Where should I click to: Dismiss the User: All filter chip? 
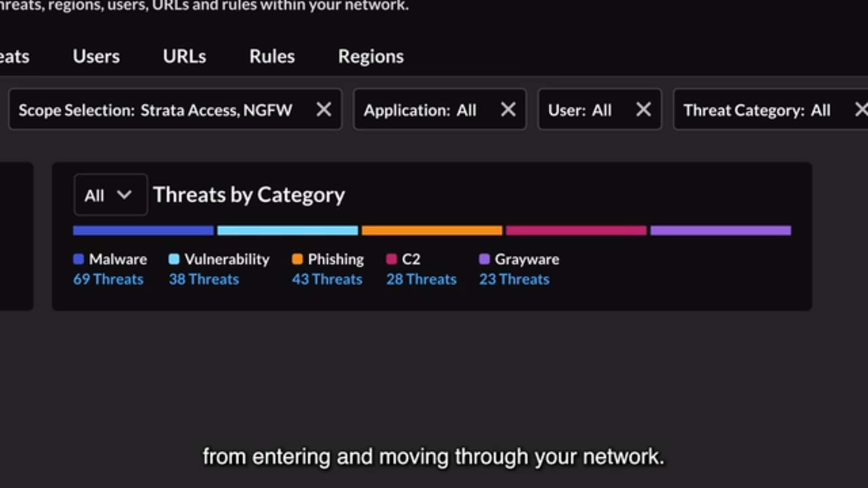pos(643,109)
